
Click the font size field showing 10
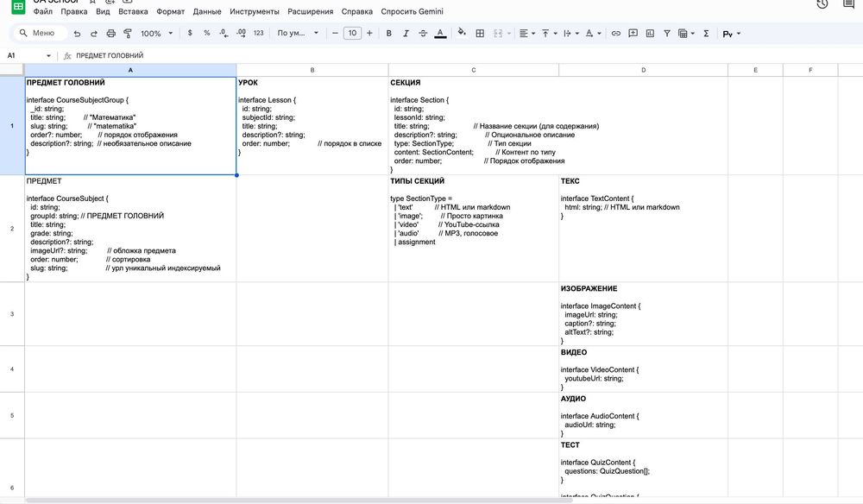tap(352, 33)
